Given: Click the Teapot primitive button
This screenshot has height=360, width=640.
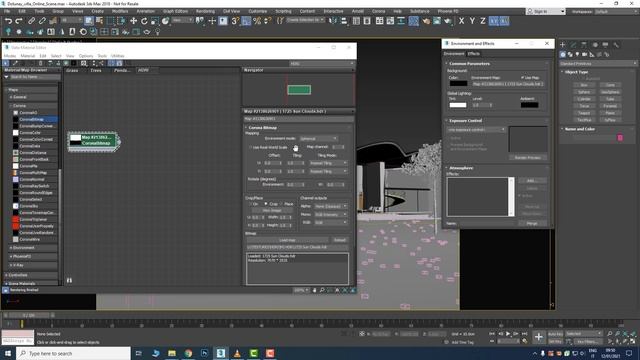Looking at the screenshot, I should coord(584,113).
